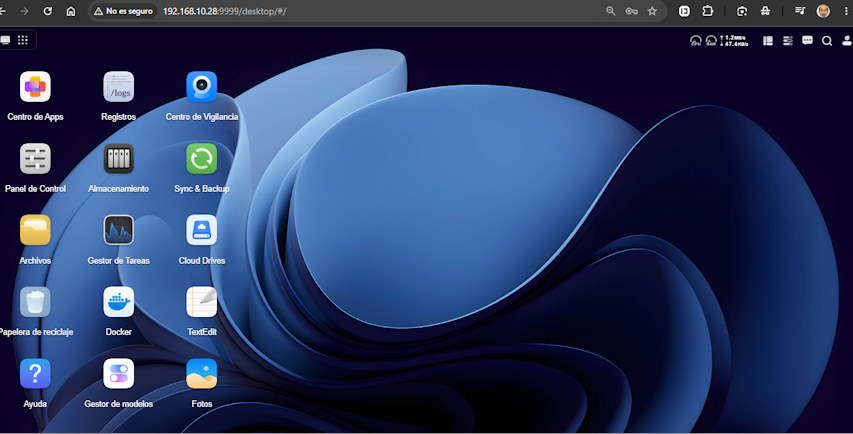Launch Sync & Backup
This screenshot has width=853, height=434.
(x=202, y=159)
